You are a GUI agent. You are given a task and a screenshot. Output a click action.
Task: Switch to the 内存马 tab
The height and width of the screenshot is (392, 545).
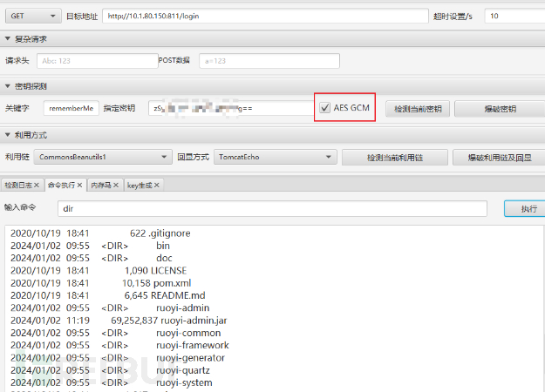point(100,186)
